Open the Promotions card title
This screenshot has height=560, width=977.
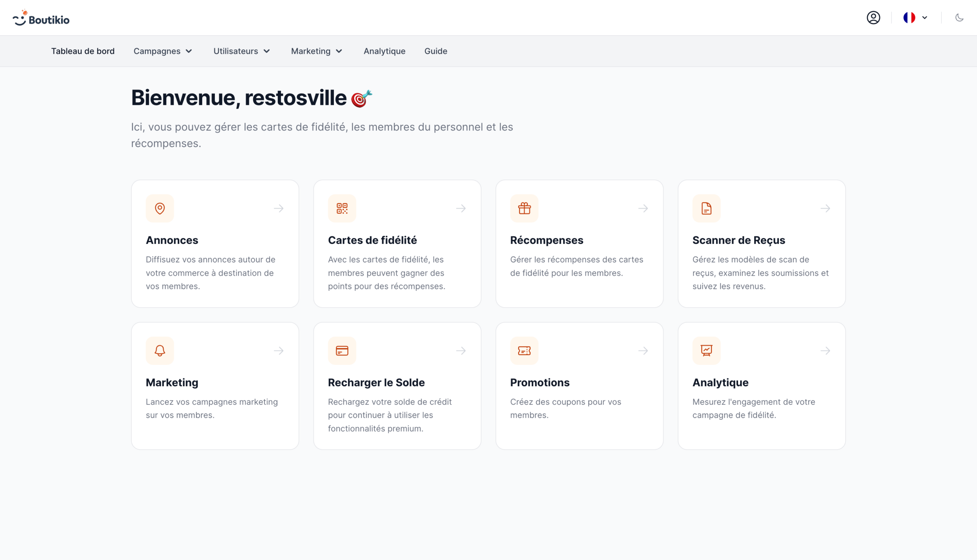539,382
